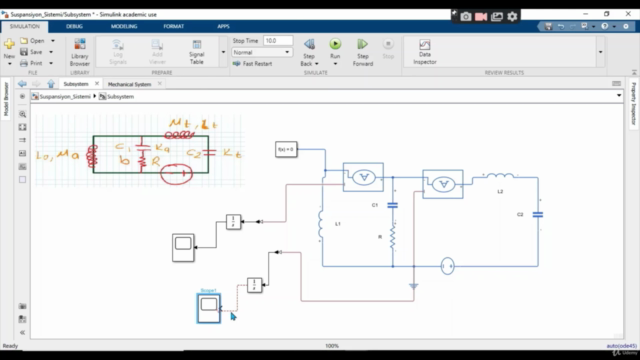
Task: Click the hide palette chevron icon
Action: point(22,332)
